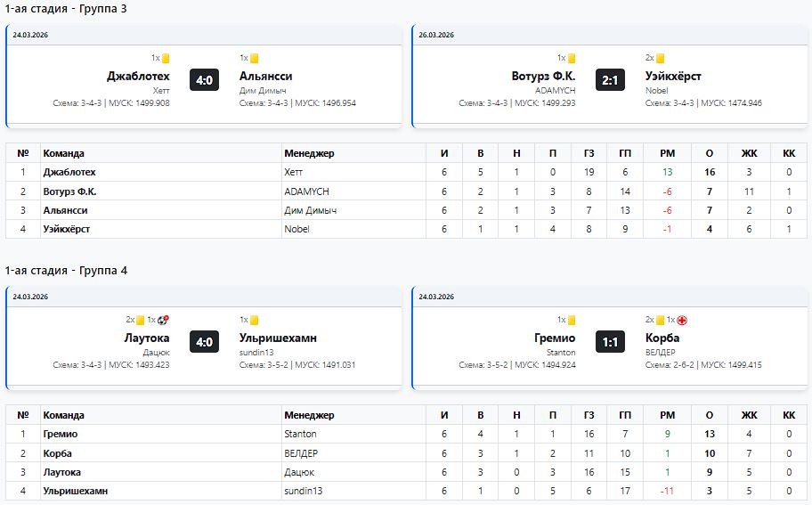Open team Уэйкхёрст in Group 3 table
812x505 pixels.
(x=67, y=229)
